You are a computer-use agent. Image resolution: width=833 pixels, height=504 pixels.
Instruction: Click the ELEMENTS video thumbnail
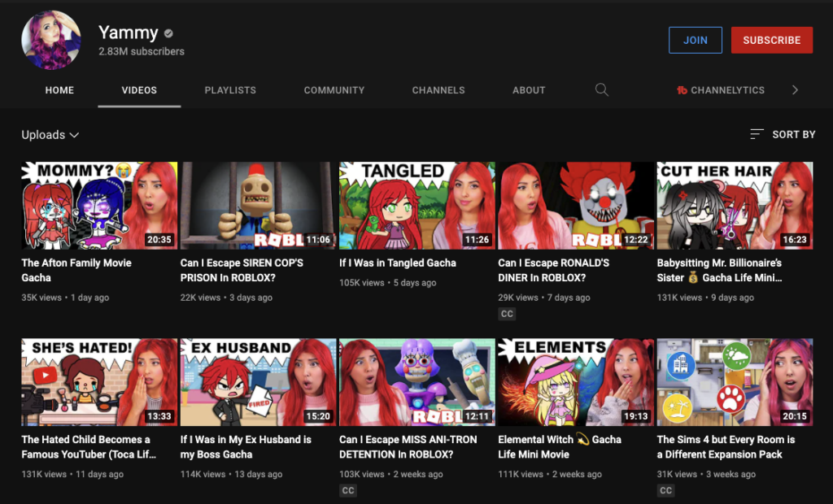576,382
